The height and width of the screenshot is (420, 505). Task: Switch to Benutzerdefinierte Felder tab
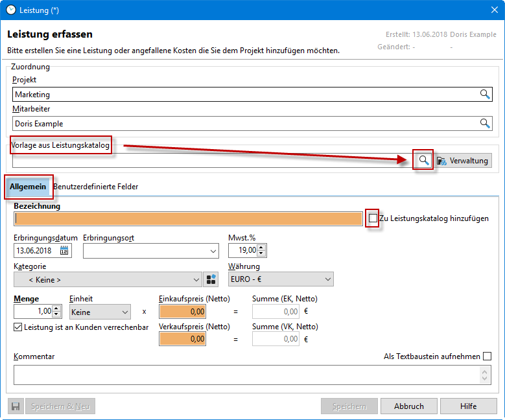96,187
